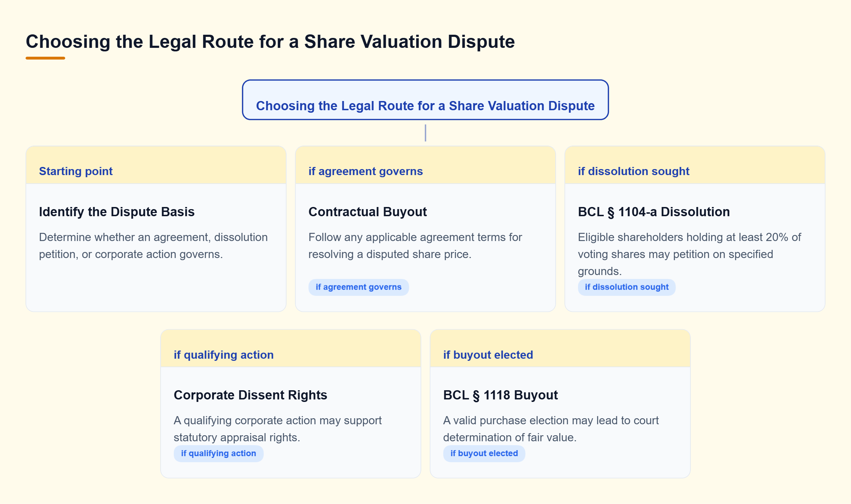Click the 'Eligible shareholders holding at least 20%' text
Image resolution: width=851 pixels, height=504 pixels.
pyautogui.click(x=689, y=254)
